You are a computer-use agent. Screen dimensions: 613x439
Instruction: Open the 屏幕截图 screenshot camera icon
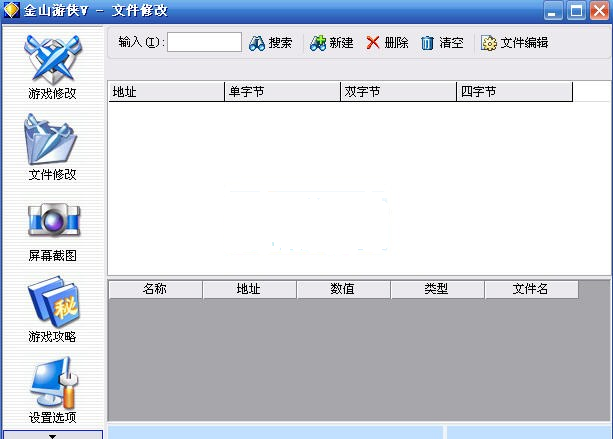[52, 221]
